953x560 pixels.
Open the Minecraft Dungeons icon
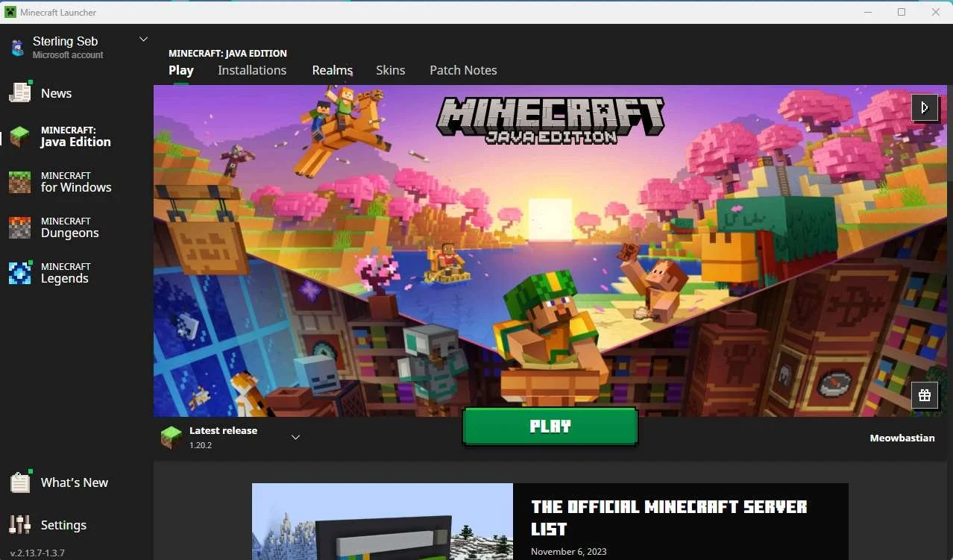tap(19, 227)
